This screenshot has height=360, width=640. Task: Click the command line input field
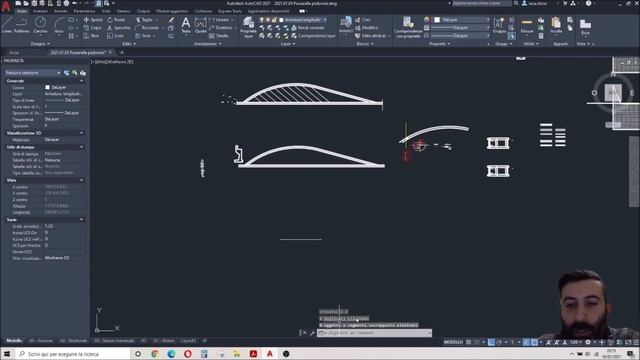374,333
